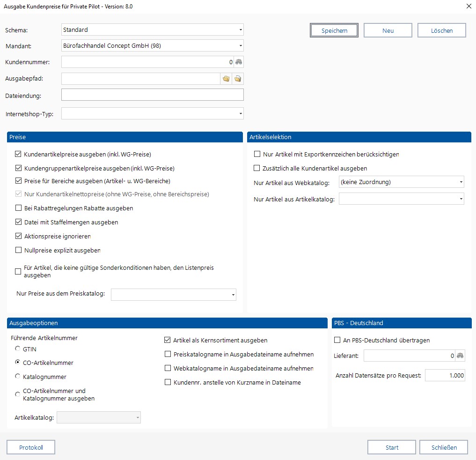This screenshot has height=460, width=476.
Task: Toggle Kundengruppenartikelpreise ausgeben checkbox
Action: pos(18,168)
